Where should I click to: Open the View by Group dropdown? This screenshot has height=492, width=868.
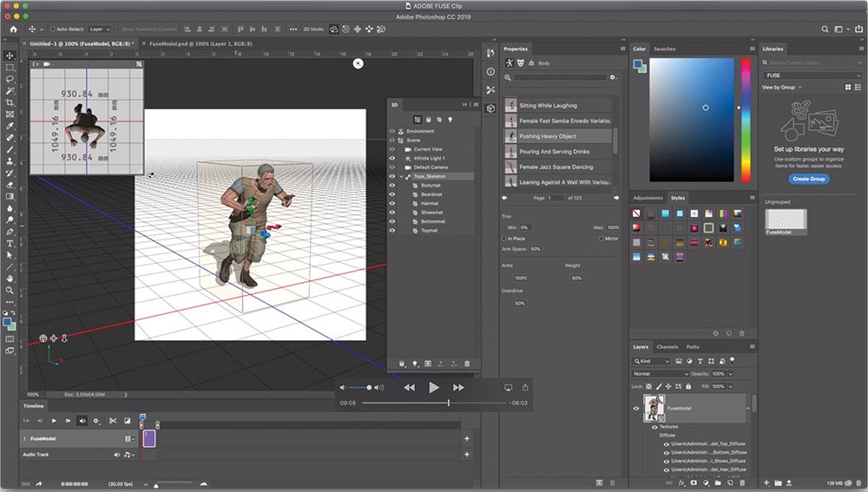tap(782, 87)
